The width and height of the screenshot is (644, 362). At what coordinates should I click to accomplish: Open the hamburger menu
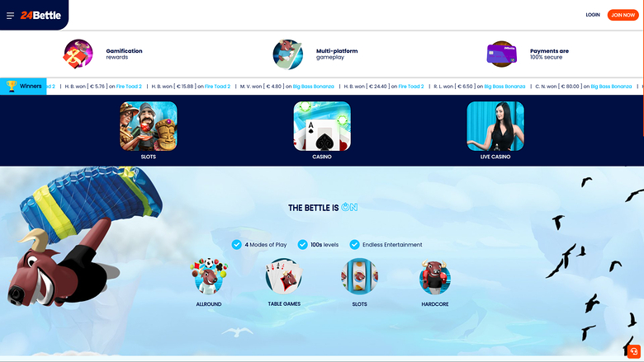click(10, 16)
